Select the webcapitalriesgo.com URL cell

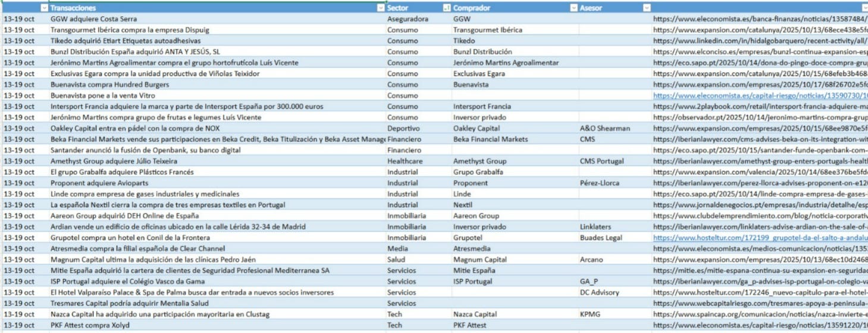(x=760, y=303)
